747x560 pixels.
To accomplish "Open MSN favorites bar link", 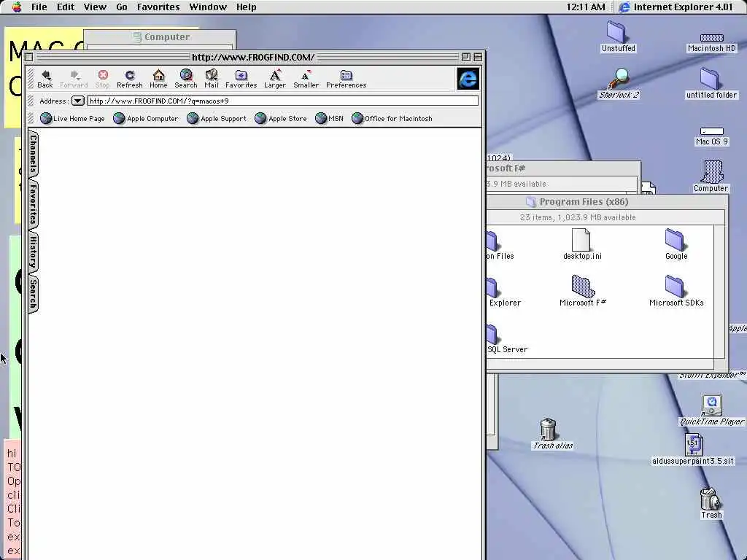I will coord(330,119).
